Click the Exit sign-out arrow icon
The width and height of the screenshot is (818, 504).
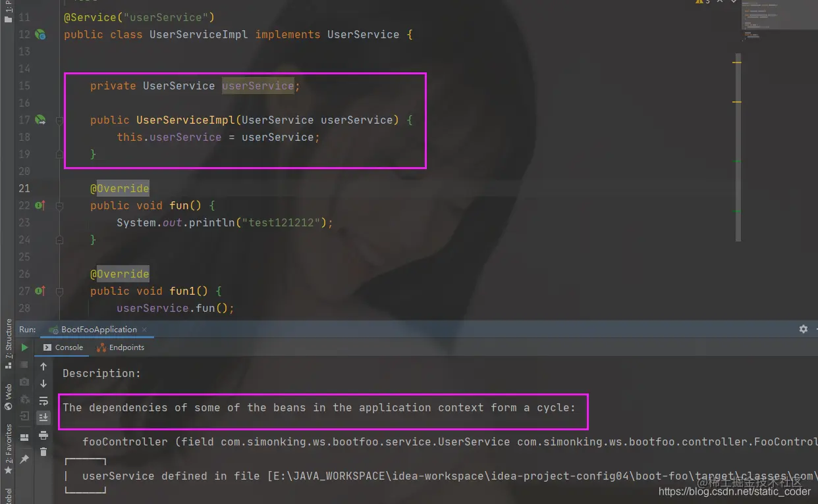24,416
